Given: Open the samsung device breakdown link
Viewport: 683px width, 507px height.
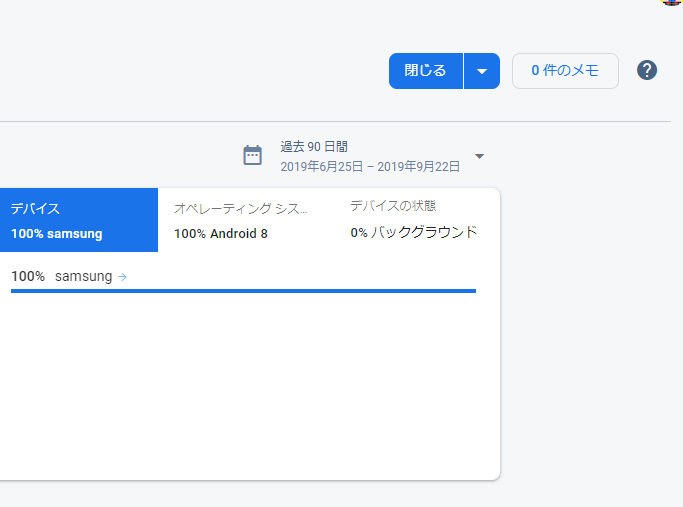Looking at the screenshot, I should (x=84, y=276).
